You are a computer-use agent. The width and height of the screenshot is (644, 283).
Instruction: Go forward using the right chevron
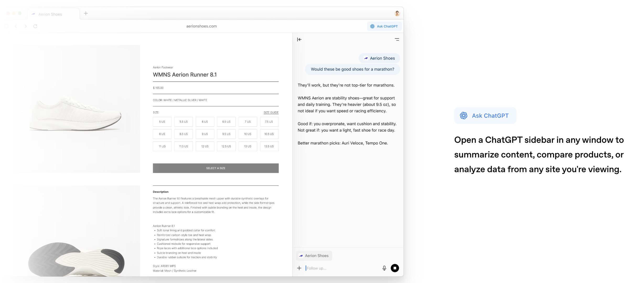(25, 26)
